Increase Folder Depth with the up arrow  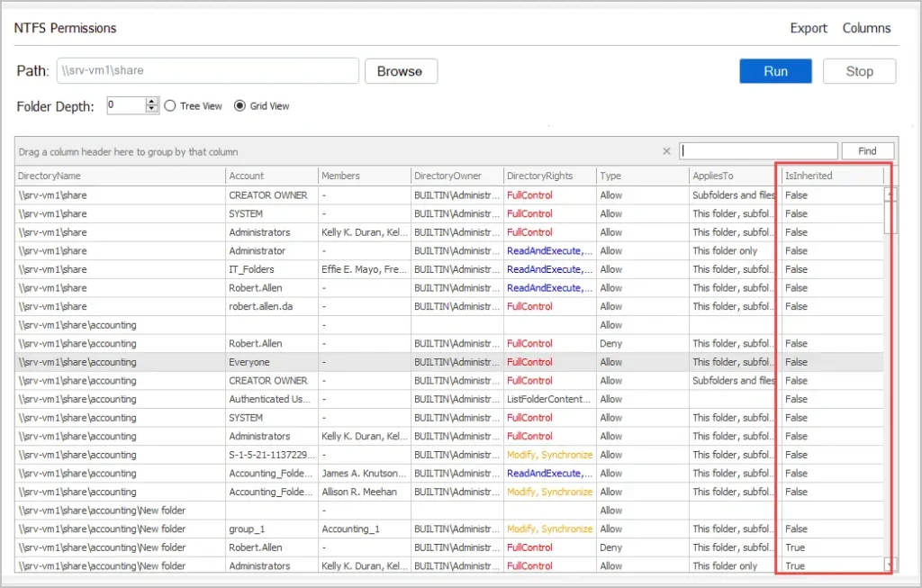click(151, 102)
